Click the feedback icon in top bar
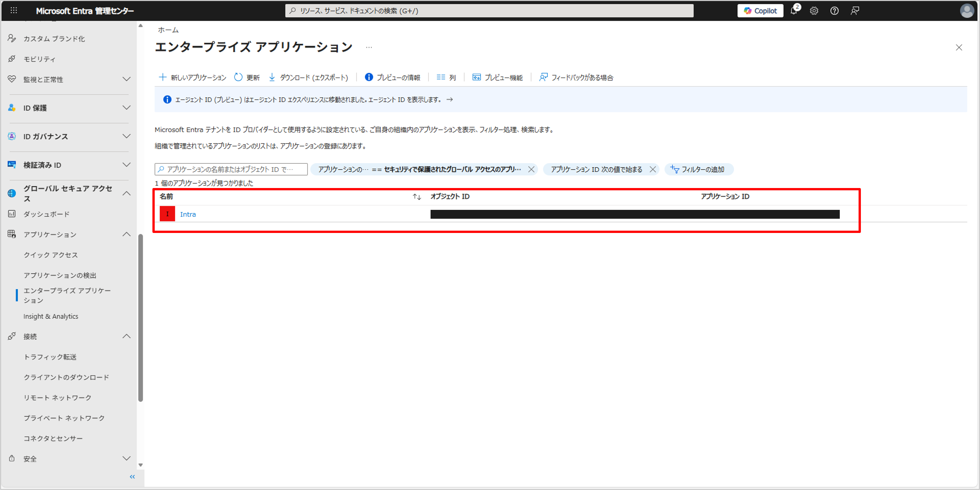This screenshot has height=490, width=980. pos(855,11)
